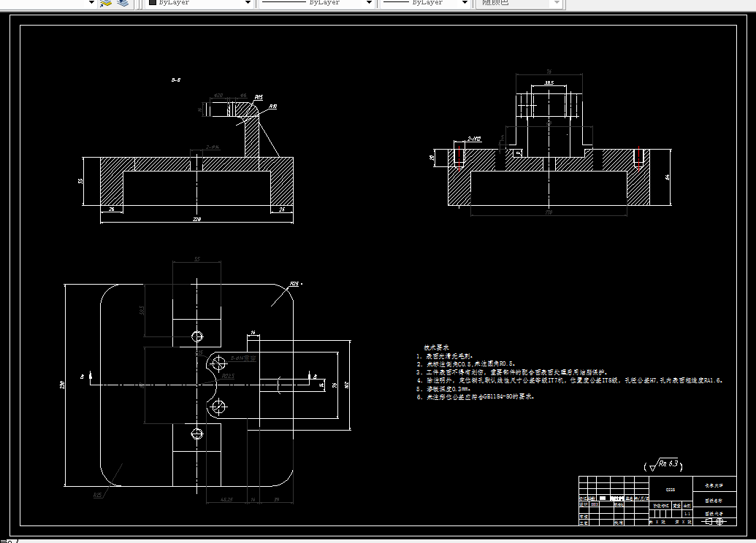The image size is (756, 543).
Task: Select the R10 radius dimension text
Action: [x=273, y=107]
